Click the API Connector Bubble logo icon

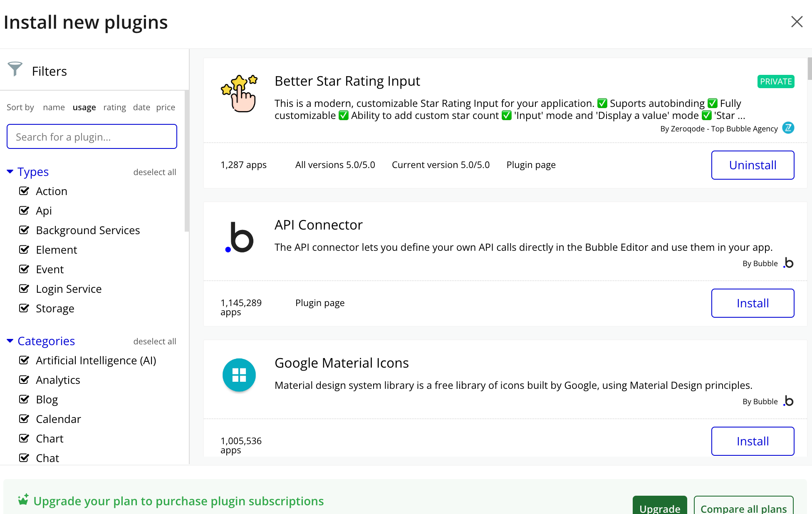click(239, 237)
